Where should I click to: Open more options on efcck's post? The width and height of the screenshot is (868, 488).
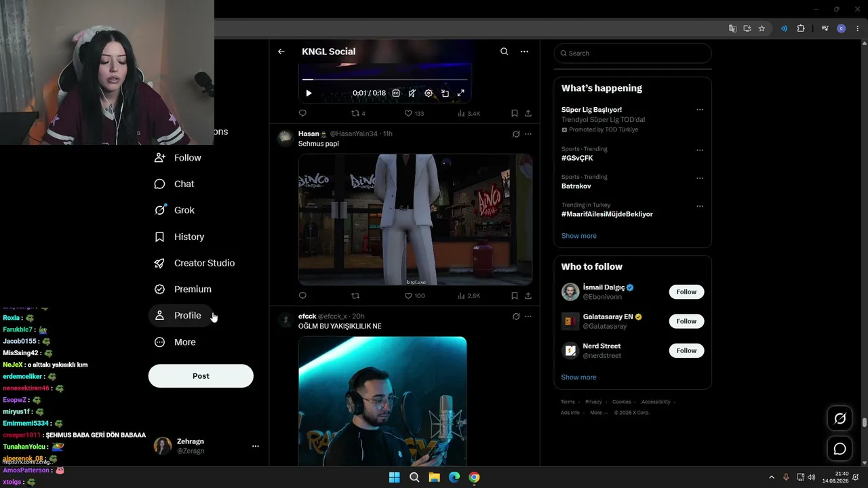[x=528, y=317]
